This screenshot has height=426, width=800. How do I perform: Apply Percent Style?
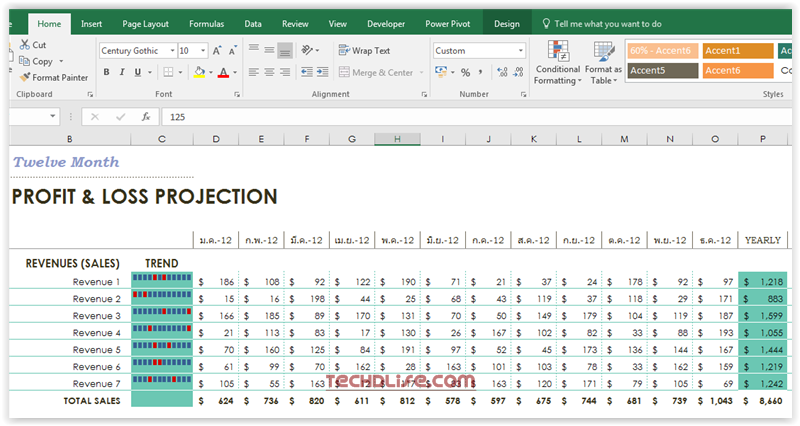[465, 72]
